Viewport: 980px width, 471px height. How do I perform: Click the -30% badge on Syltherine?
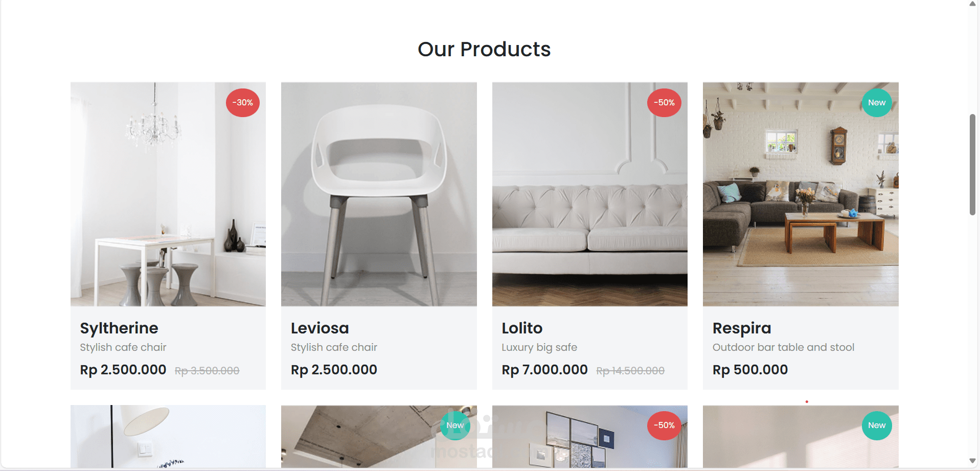pos(243,103)
